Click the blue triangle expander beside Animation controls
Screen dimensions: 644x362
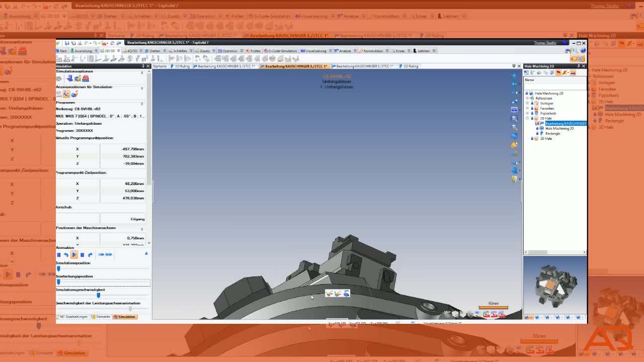point(146,253)
